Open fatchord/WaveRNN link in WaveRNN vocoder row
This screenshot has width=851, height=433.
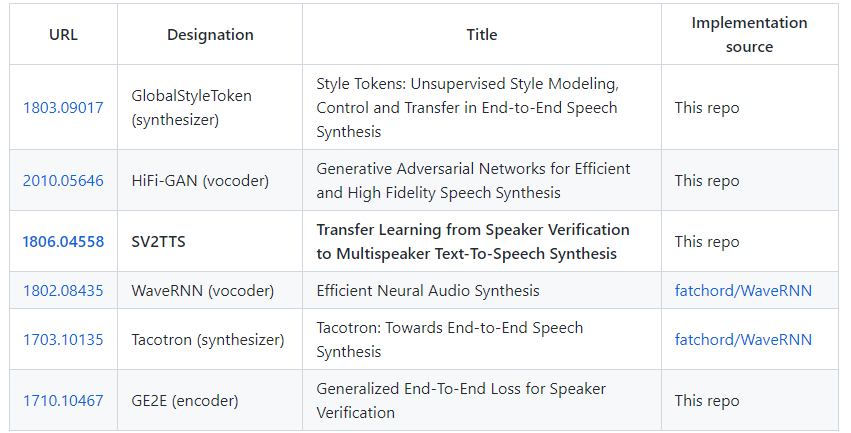(x=743, y=290)
